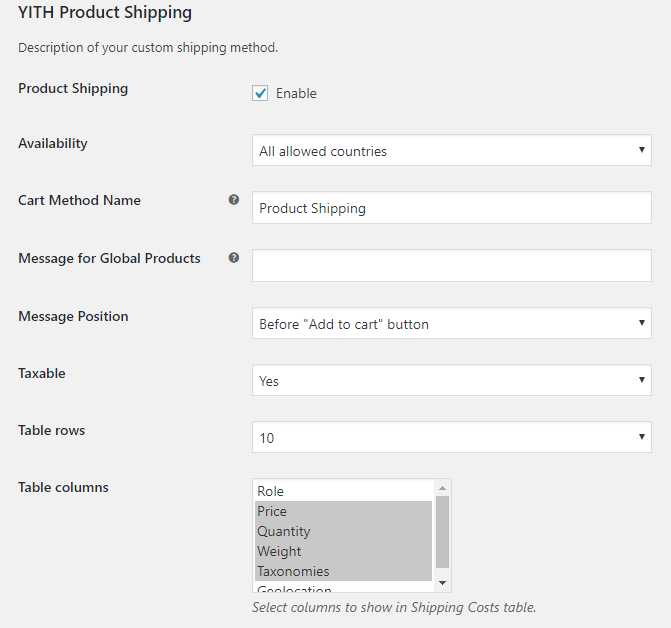Click help icon beside Message for Global Products
Screen dimensions: 671x628
(234, 258)
